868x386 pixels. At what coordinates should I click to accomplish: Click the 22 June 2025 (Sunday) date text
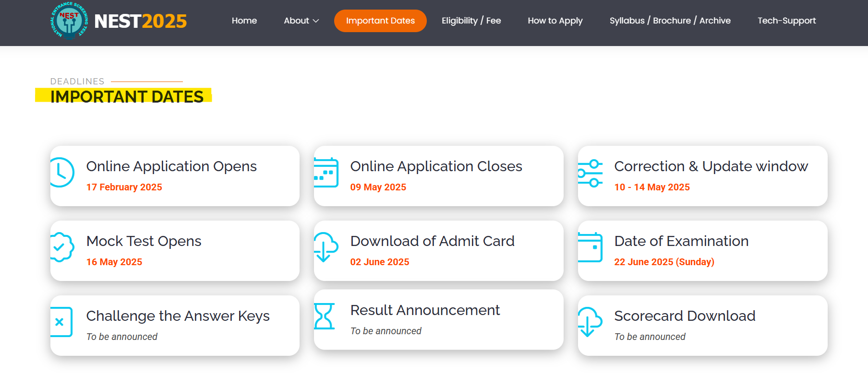pyautogui.click(x=664, y=262)
